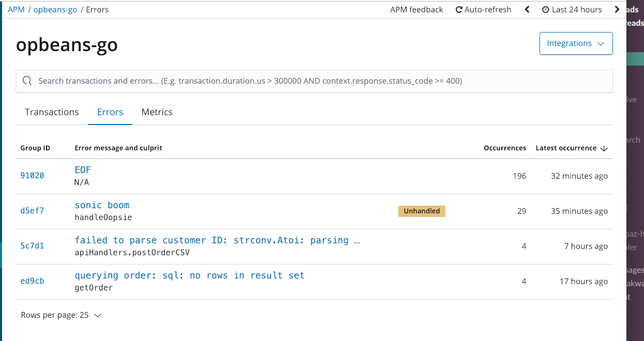Expand the Rows per page: 25 selector
The height and width of the screenshot is (341, 644).
coord(61,315)
